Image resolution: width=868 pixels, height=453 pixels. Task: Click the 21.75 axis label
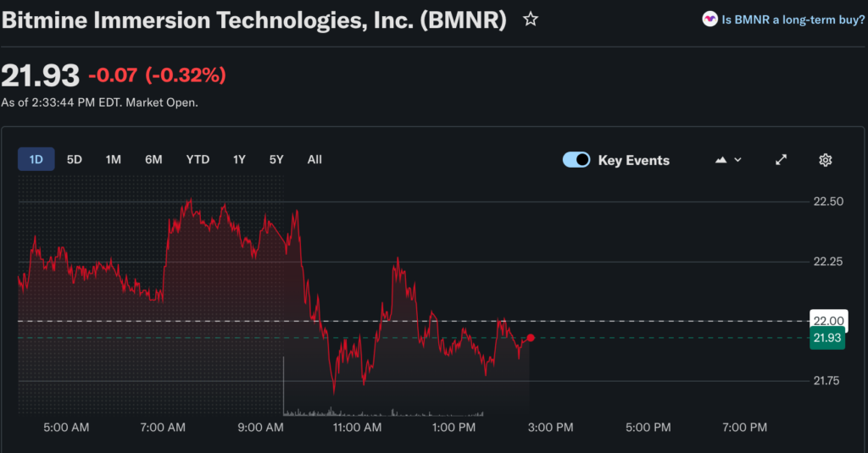point(826,380)
